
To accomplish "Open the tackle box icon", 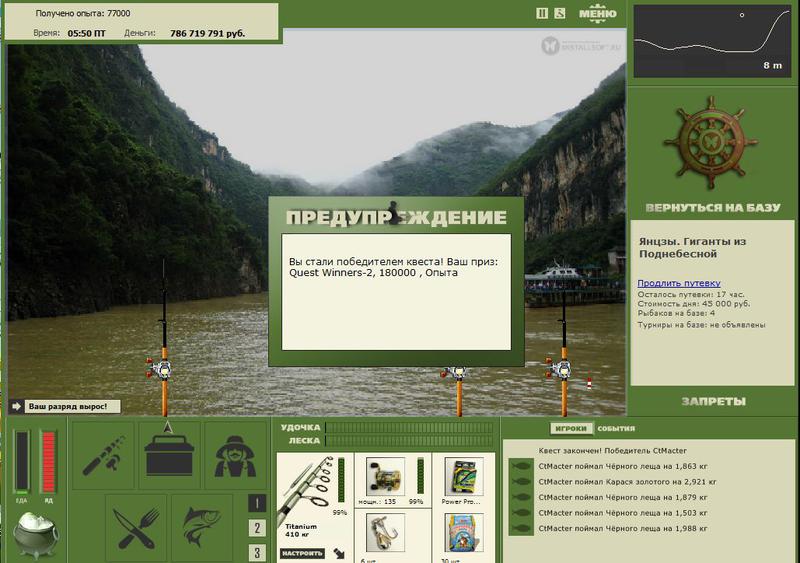I will point(169,455).
